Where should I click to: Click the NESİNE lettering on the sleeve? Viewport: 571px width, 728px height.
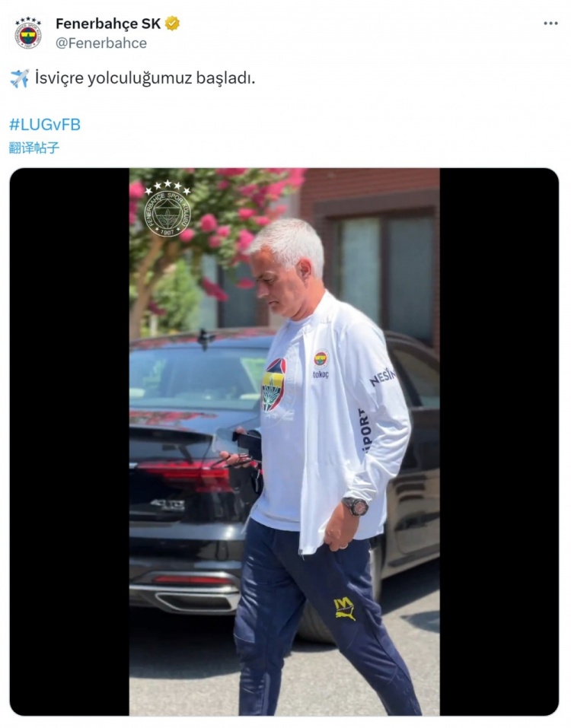point(382,377)
